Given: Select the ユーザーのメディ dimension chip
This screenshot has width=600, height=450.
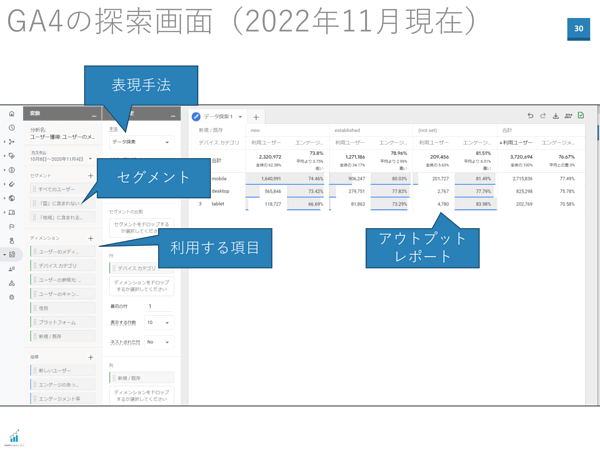Looking at the screenshot, I should [62, 251].
